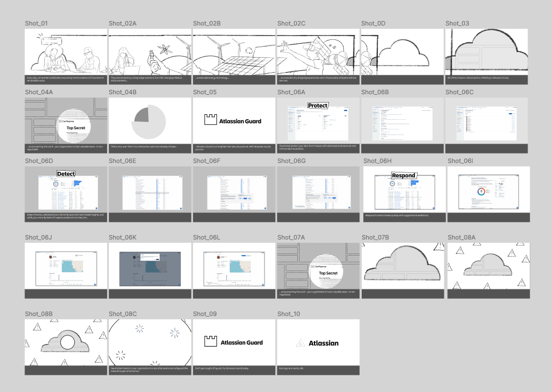The height and width of the screenshot is (392, 552).
Task: Click the Confluence icon on the Top Secret page
Action: [60, 121]
